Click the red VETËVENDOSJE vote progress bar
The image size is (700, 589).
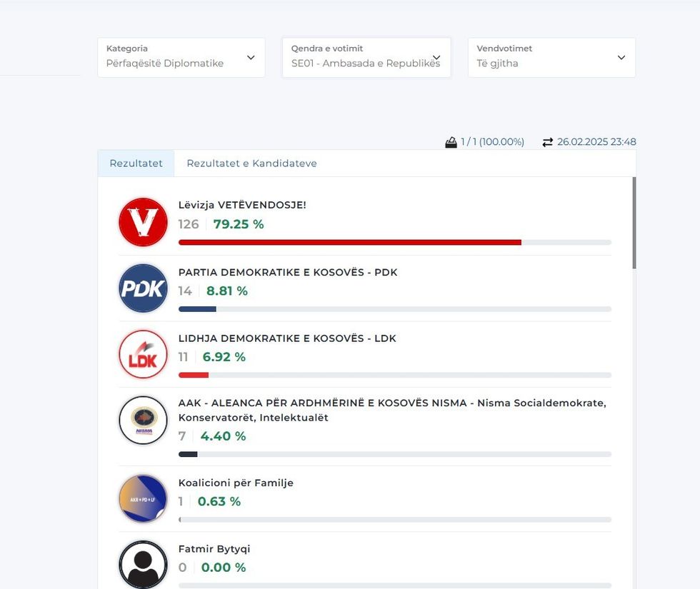click(x=349, y=243)
